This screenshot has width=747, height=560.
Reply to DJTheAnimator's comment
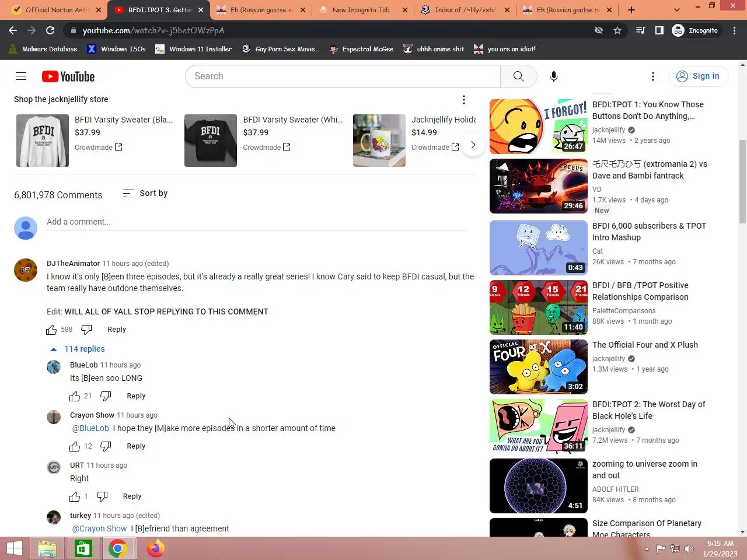click(x=117, y=330)
